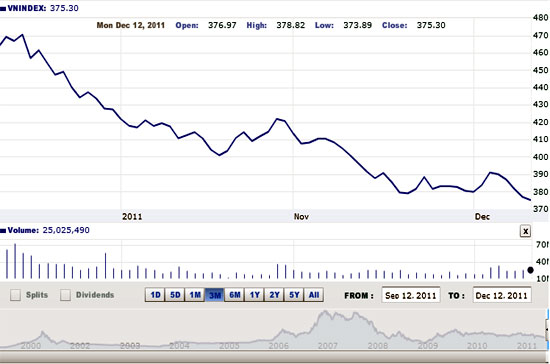
Task: Click the Dec axis label
Action: (482, 217)
